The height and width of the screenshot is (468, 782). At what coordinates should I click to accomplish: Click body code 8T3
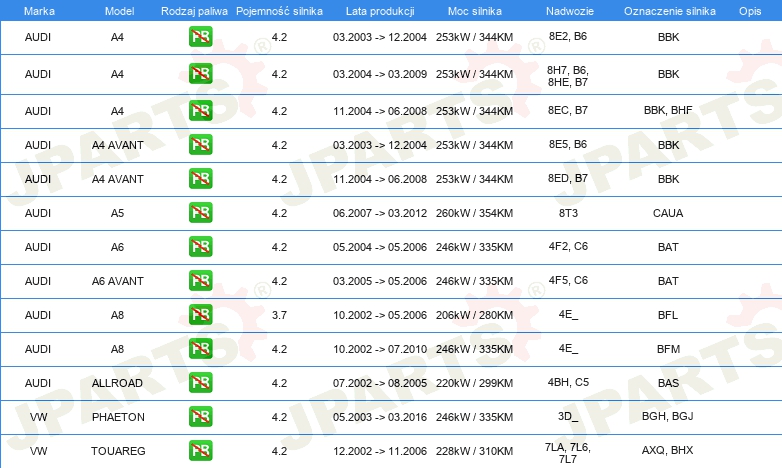tap(568, 213)
